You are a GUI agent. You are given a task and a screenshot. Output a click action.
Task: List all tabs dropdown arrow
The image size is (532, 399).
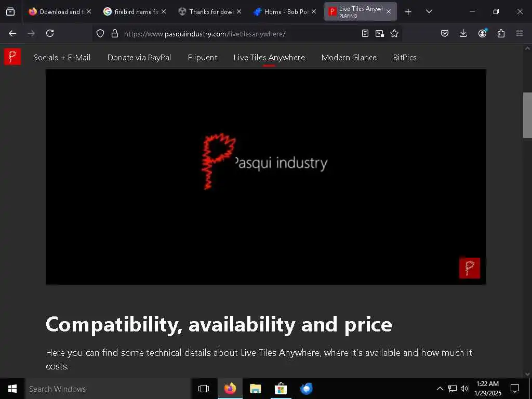(x=429, y=12)
